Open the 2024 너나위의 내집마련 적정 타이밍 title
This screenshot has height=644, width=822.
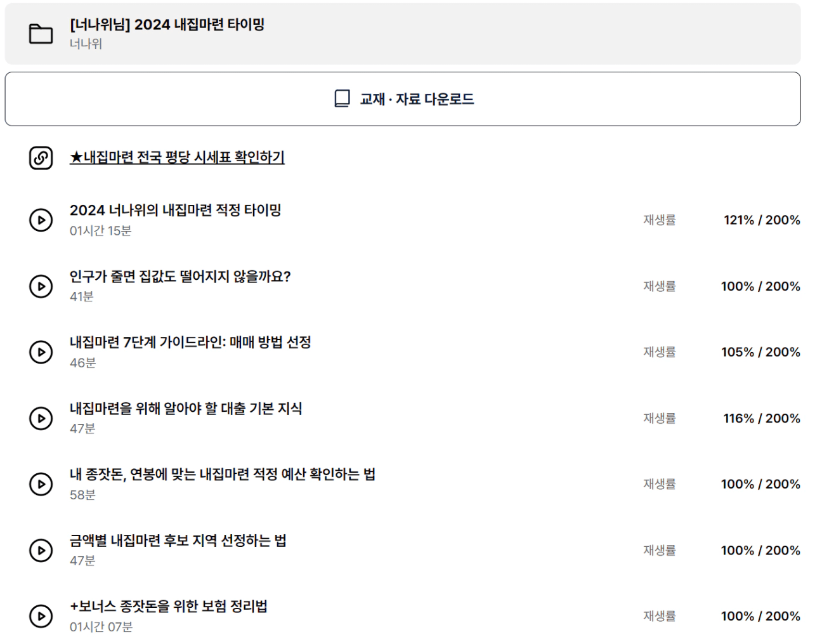click(176, 210)
